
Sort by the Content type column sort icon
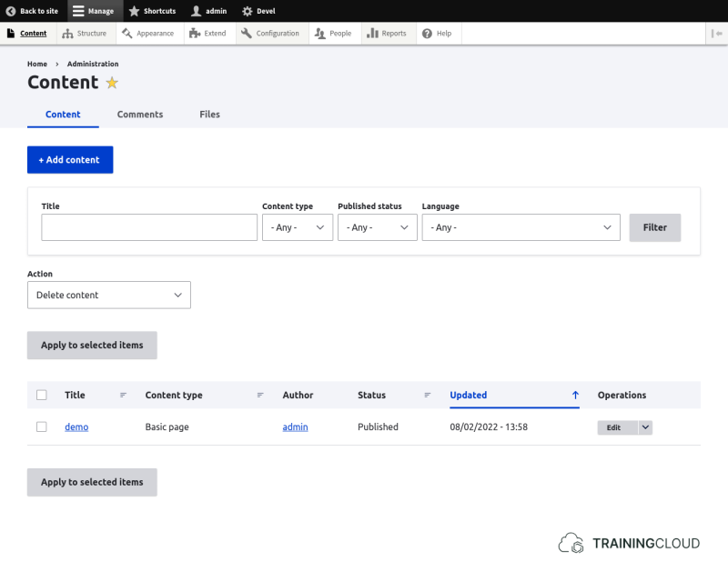[x=260, y=395]
